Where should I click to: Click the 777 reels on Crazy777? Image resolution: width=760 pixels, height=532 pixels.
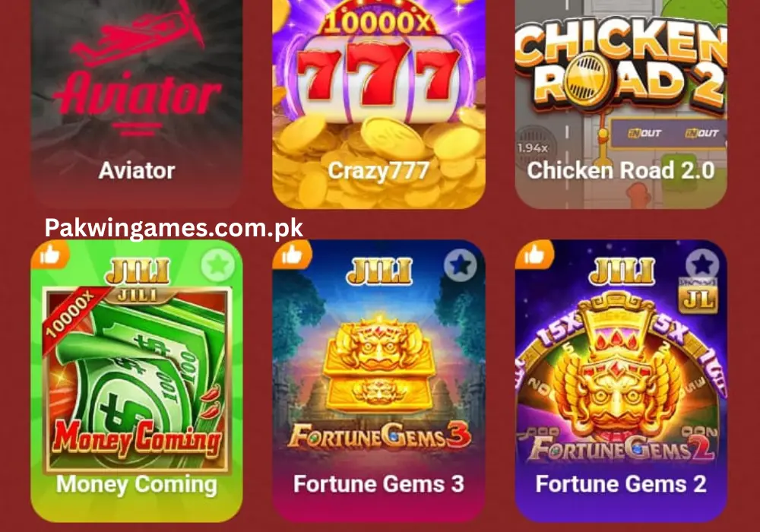pos(378,78)
